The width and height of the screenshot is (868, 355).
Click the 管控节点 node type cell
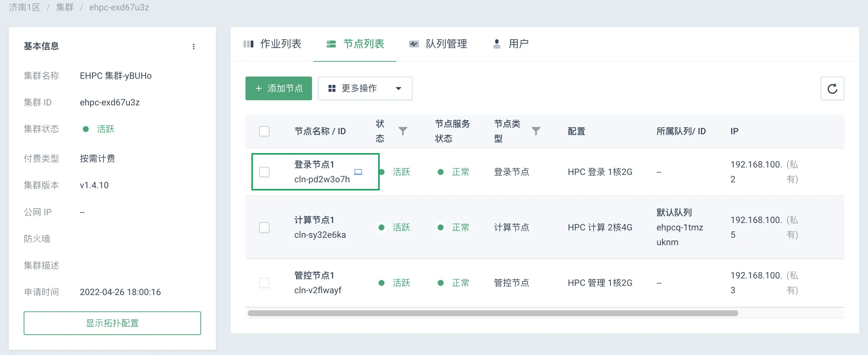pos(512,283)
